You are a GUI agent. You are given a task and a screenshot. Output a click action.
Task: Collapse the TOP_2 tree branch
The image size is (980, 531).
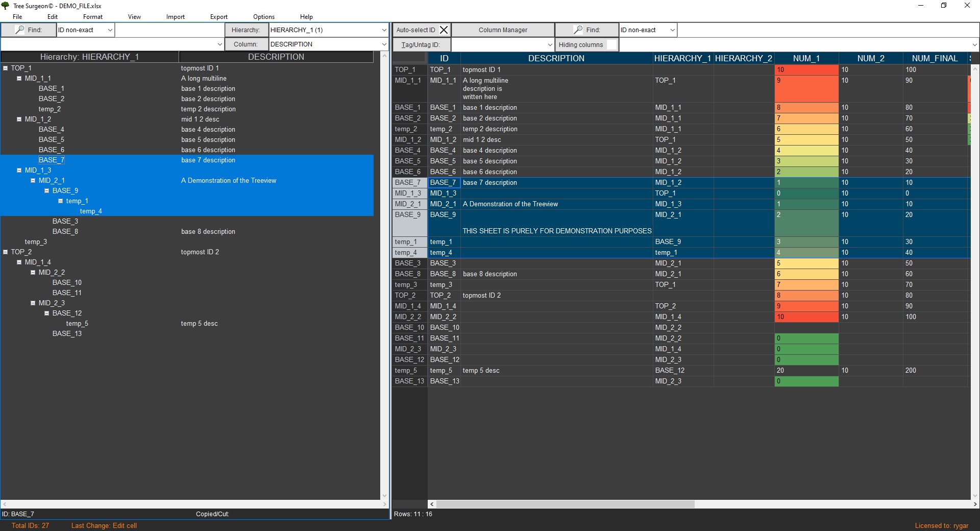[5, 252]
